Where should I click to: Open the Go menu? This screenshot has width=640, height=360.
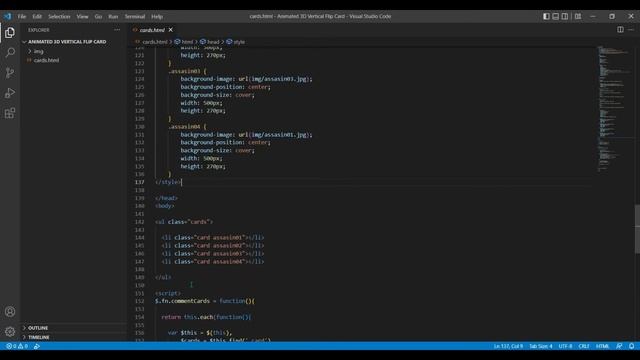pyautogui.click(x=98, y=16)
